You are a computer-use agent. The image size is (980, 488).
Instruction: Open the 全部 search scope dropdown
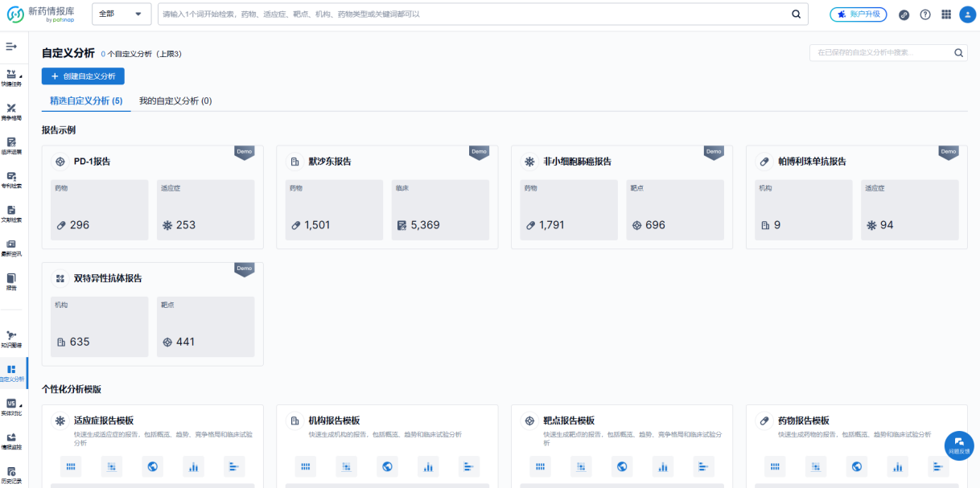(121, 14)
